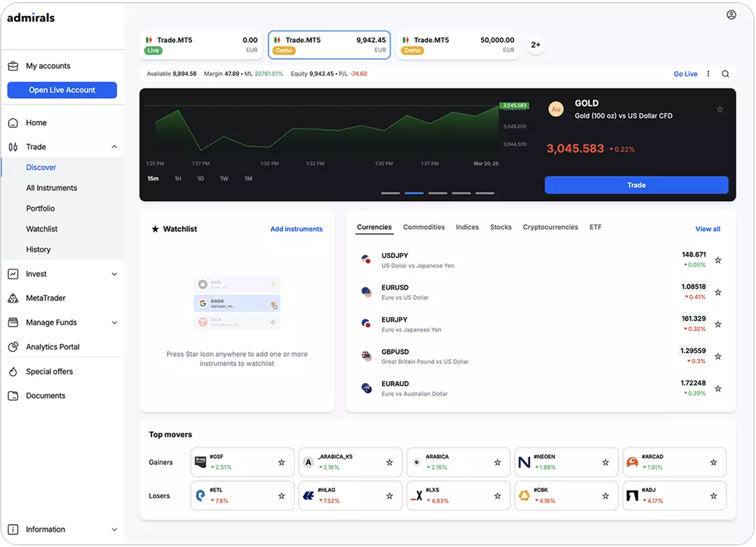Select the 50,000.00 EUR demo account card
Screen dimensions: 756x547
point(457,45)
